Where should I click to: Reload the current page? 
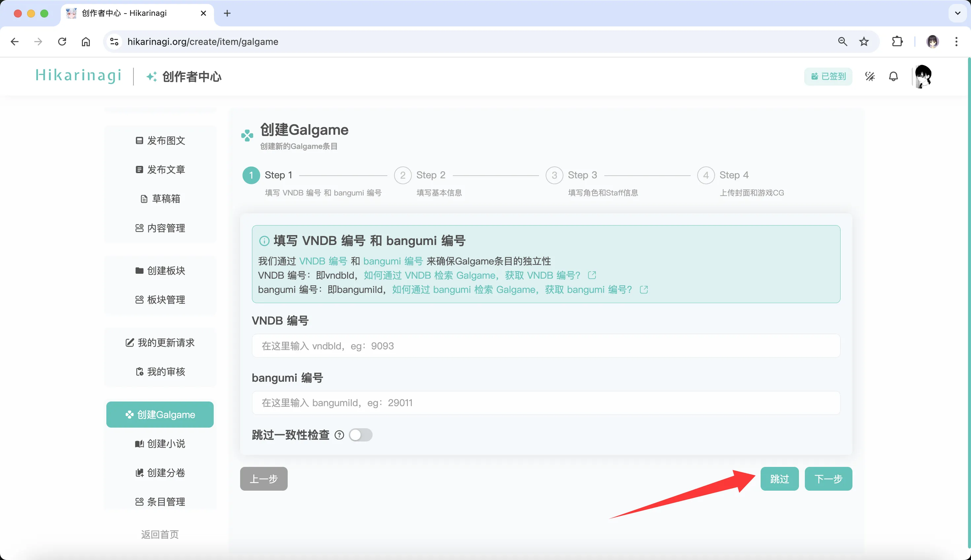[x=62, y=42]
